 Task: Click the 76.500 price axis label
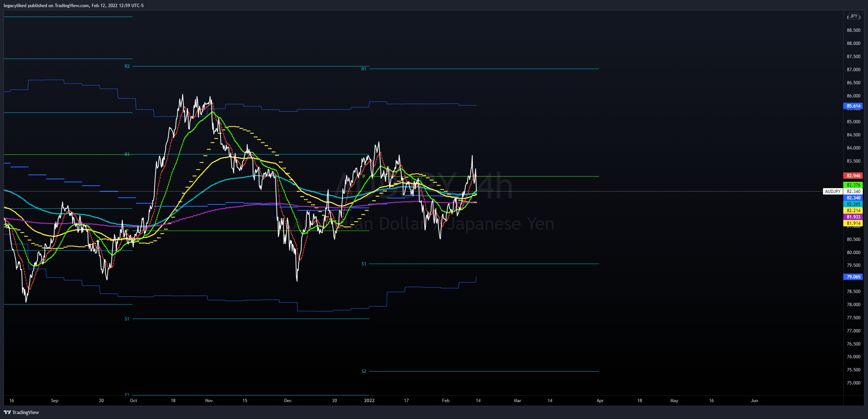[854, 344]
